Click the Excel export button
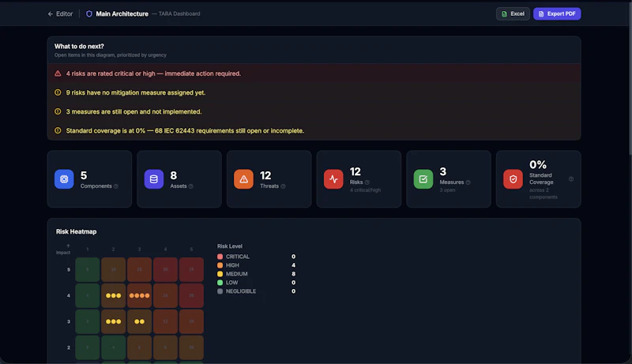 point(513,13)
